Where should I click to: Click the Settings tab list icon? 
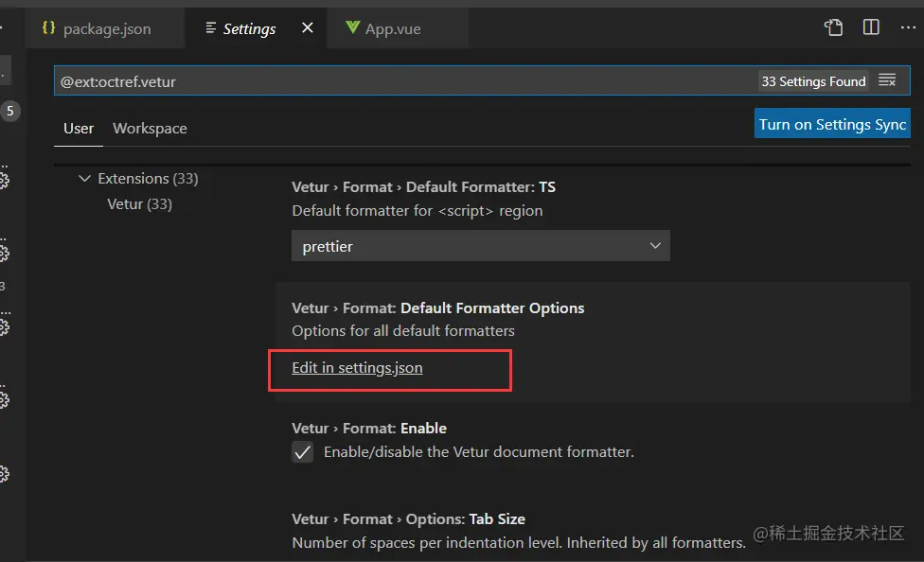coord(211,28)
